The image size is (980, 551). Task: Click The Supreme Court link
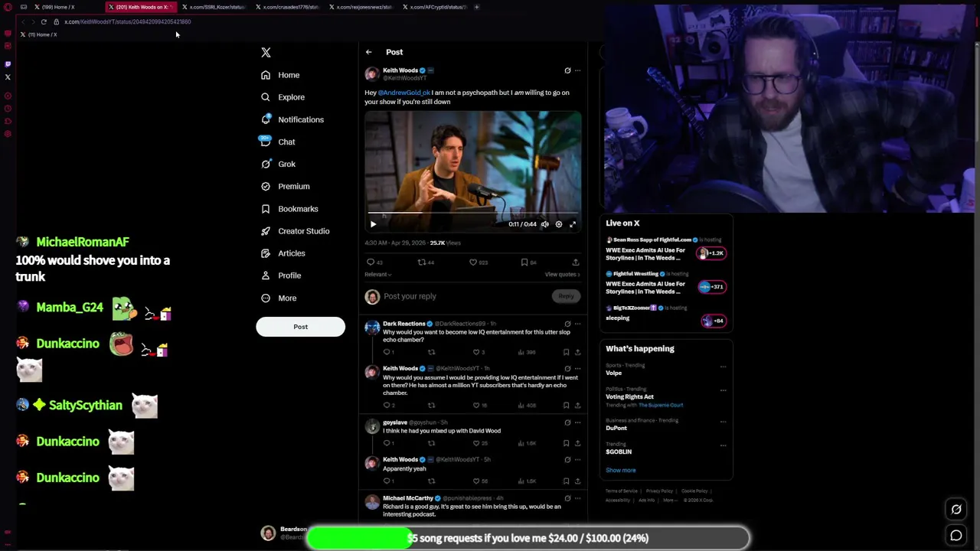click(661, 405)
